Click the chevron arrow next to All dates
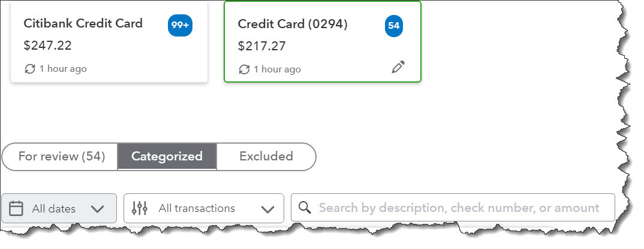Screen dimensions: 644x249 pos(97,209)
